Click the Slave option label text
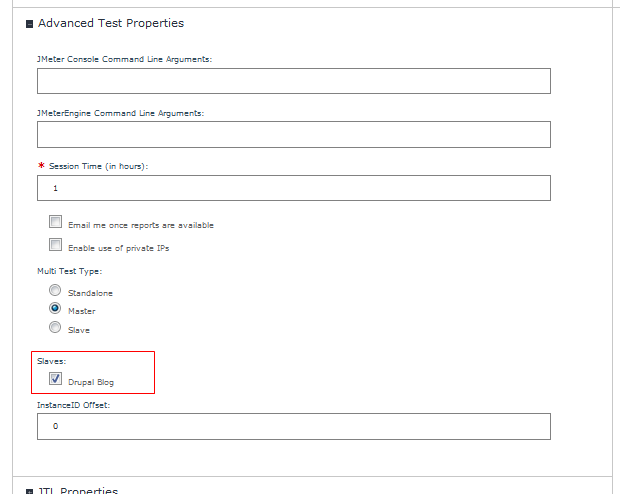 (79, 330)
